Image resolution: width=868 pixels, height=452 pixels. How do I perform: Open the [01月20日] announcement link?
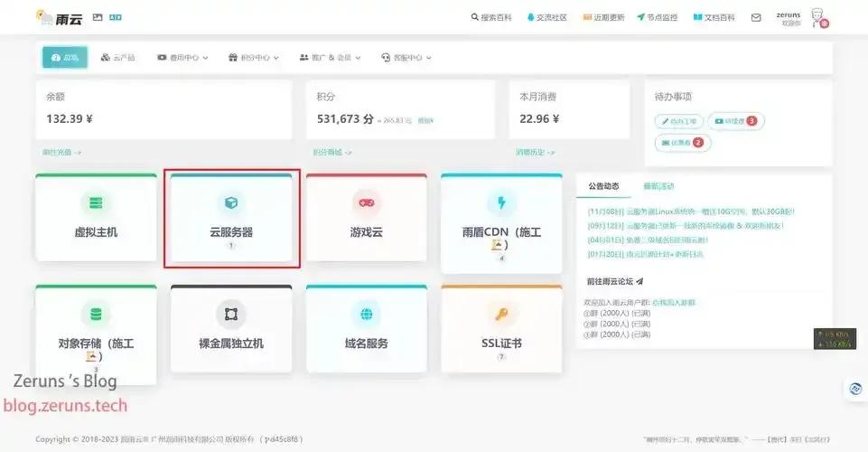click(x=646, y=255)
